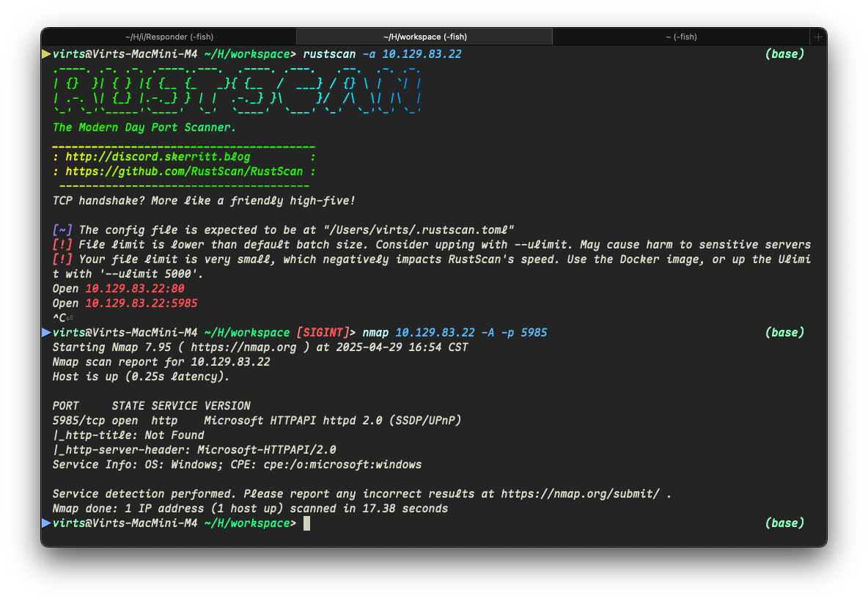Click the open port 10.129.83.22:5985 entry
The height and width of the screenshot is (601, 868).
pyautogui.click(x=141, y=303)
